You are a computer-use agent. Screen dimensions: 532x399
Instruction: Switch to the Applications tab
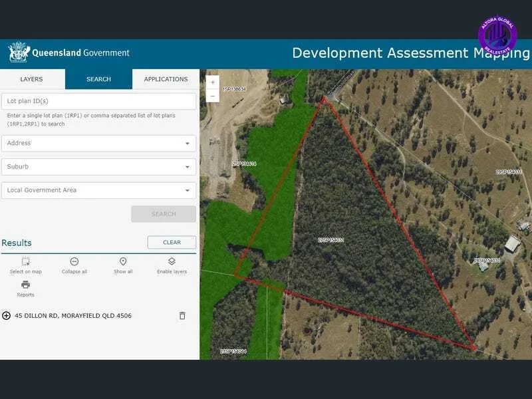click(166, 79)
